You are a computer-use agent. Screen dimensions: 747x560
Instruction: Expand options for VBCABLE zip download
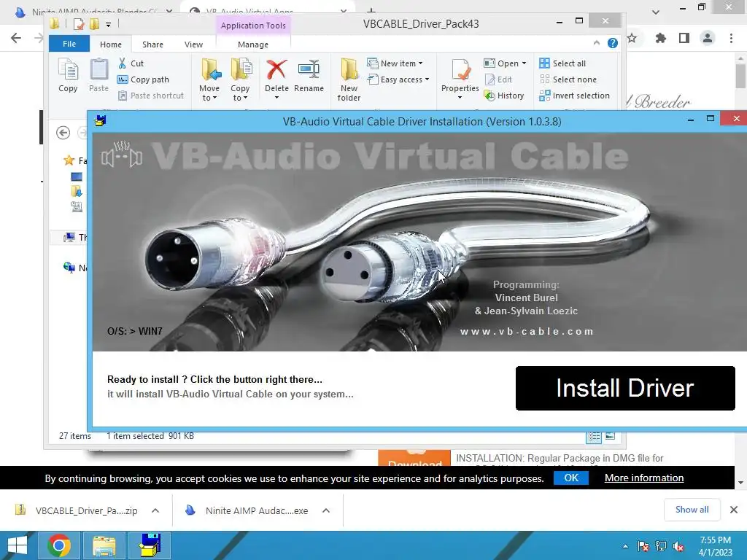(x=155, y=510)
